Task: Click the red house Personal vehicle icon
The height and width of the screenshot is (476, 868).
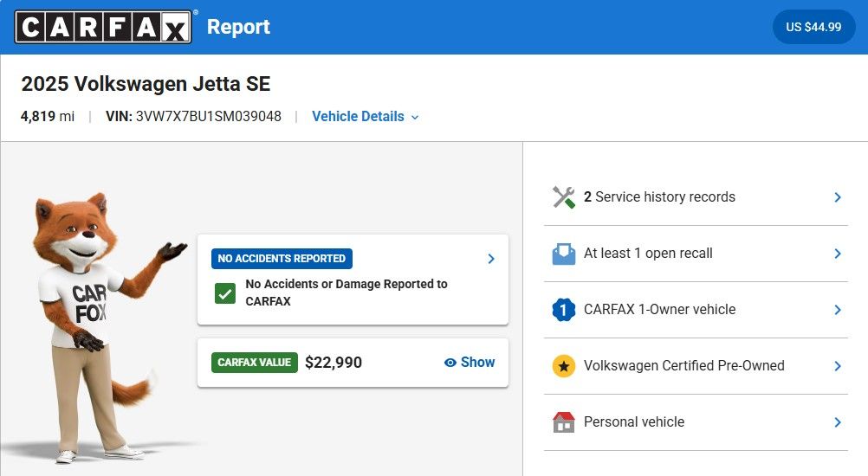Action: click(564, 422)
